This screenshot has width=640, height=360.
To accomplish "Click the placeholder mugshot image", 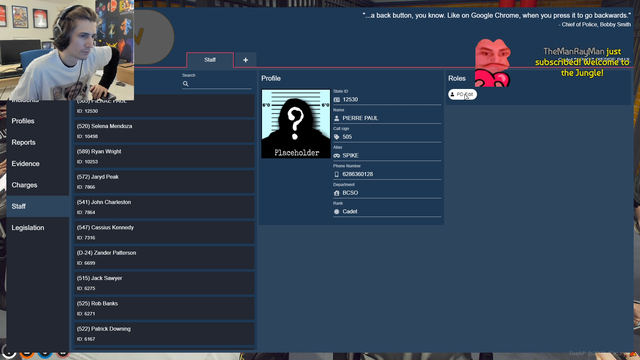I will [x=296, y=124].
